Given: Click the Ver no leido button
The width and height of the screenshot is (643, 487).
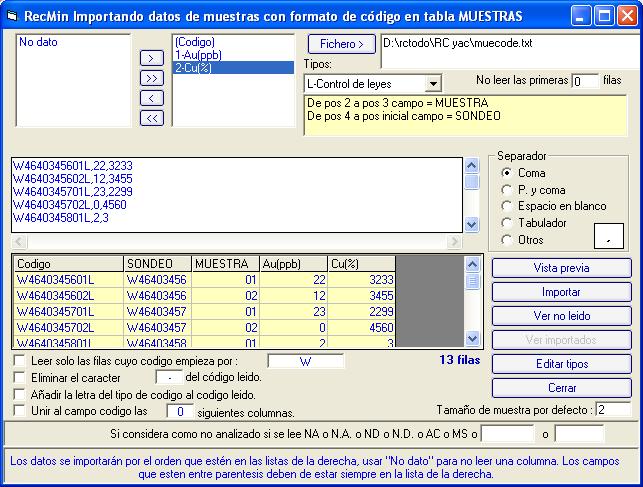Looking at the screenshot, I should pyautogui.click(x=561, y=316).
